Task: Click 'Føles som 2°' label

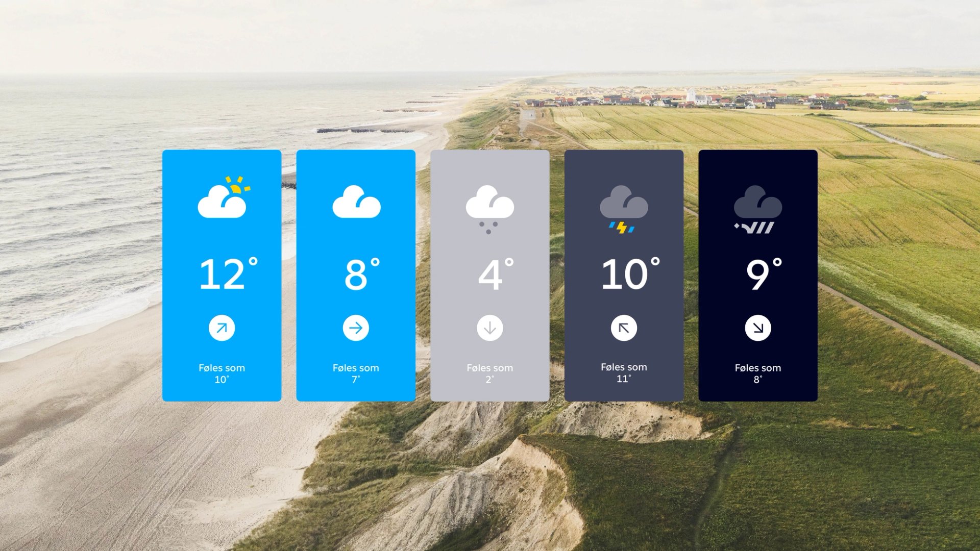Action: 490,373
